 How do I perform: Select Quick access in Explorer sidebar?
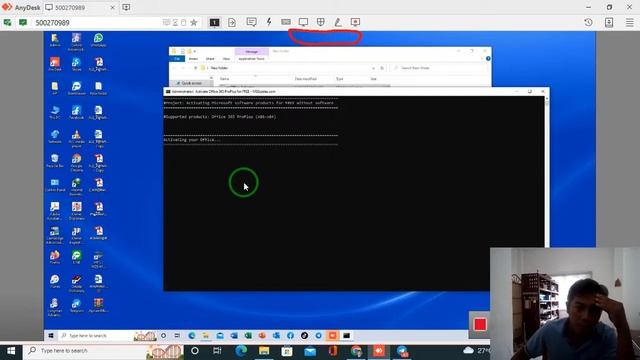[x=191, y=83]
